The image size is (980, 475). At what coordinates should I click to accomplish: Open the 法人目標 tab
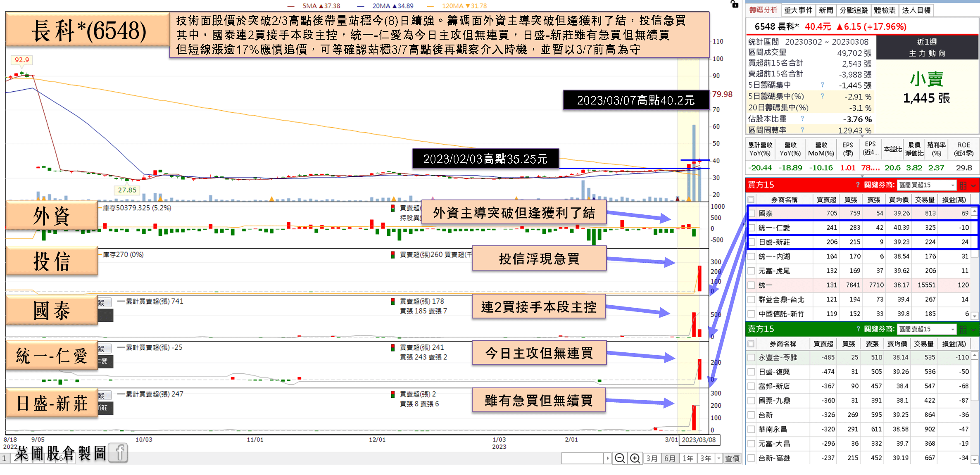(916, 10)
